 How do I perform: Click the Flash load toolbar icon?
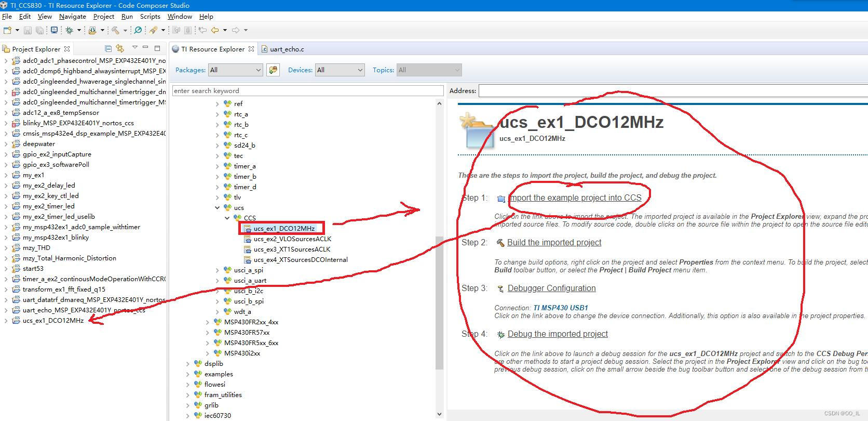pyautogui.click(x=92, y=30)
